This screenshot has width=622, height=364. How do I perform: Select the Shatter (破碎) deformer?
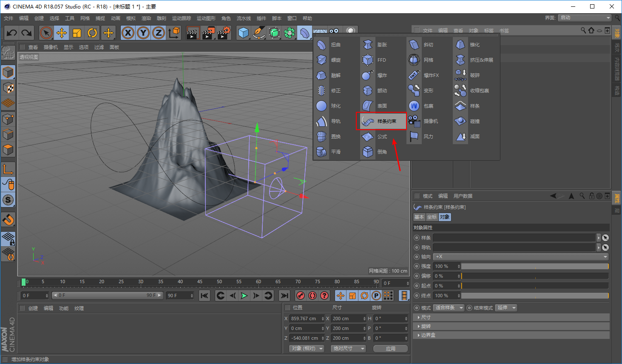[469, 75]
